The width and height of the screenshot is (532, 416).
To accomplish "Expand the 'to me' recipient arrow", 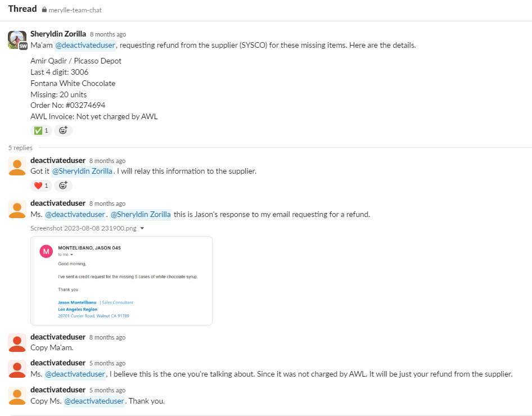I will pyautogui.click(x=71, y=255).
